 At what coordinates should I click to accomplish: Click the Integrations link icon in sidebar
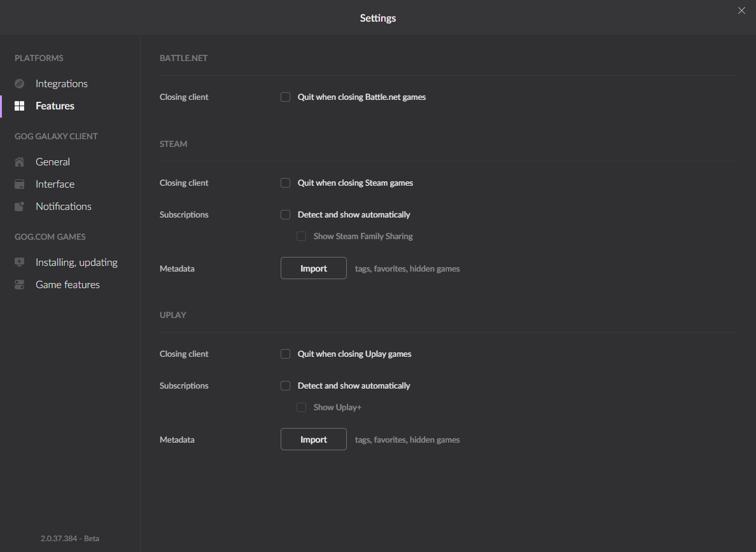[19, 84]
